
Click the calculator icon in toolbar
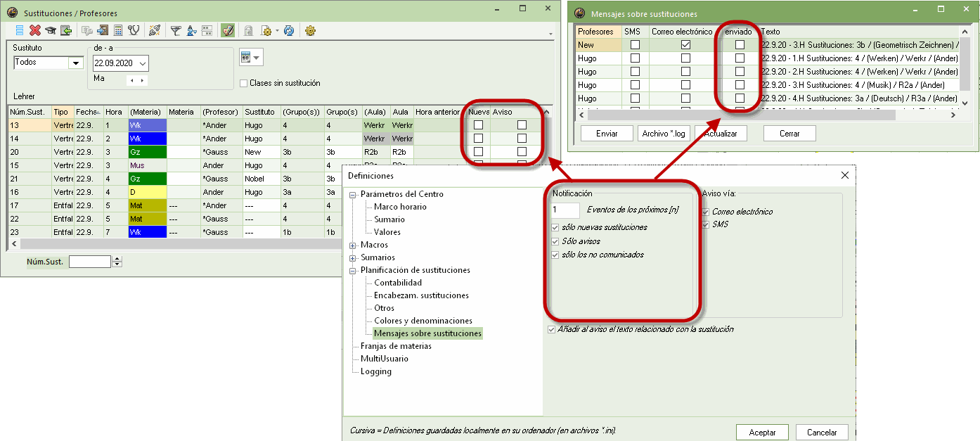point(118,30)
